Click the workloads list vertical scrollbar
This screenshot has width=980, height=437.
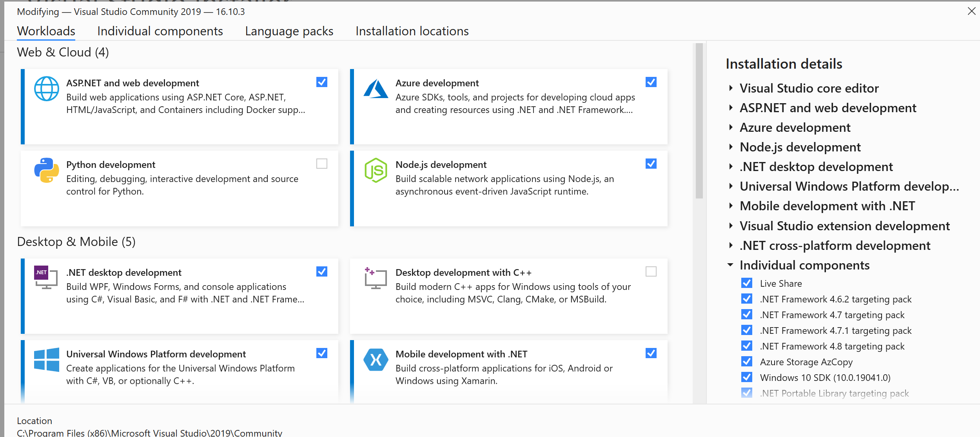pos(699,122)
